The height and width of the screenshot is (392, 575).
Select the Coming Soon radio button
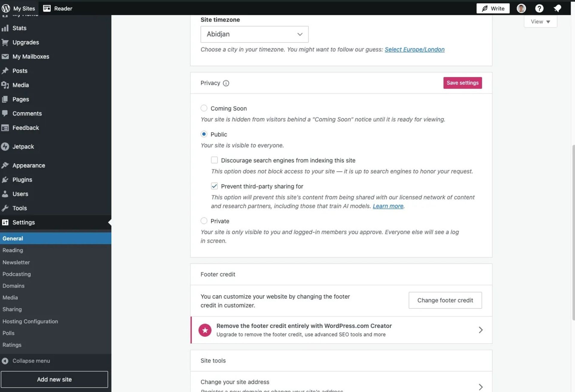pos(204,108)
